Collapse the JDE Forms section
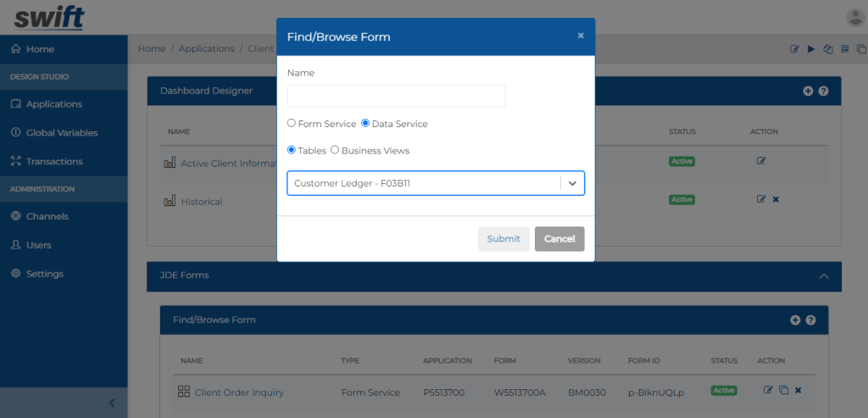Viewport: 868px width, 418px height. pos(823,276)
